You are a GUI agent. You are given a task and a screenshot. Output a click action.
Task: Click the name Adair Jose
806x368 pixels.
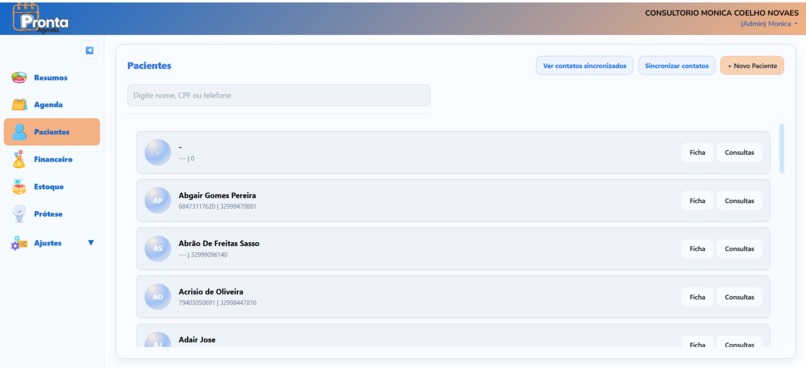[197, 340]
